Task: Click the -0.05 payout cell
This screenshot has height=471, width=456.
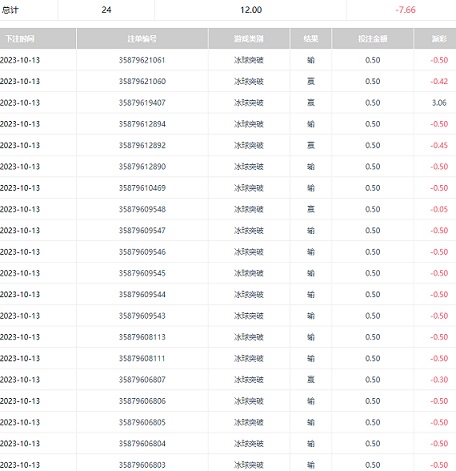Action: [439, 209]
